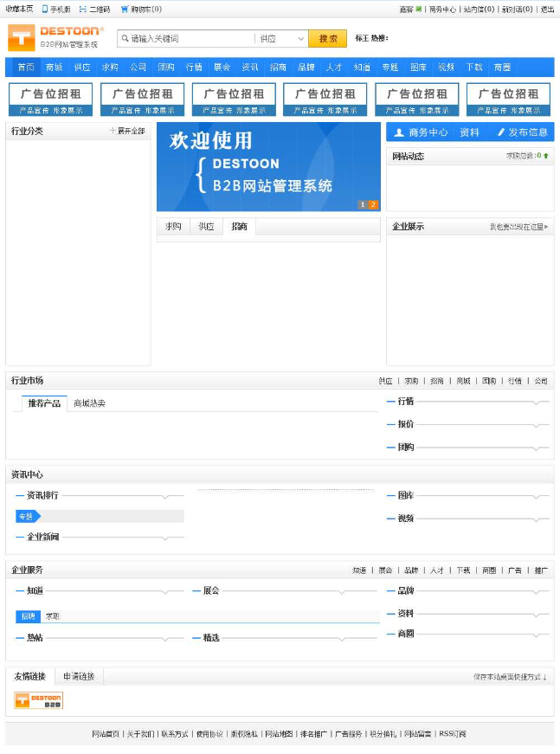
Task: Open 商圈 in the blue navigation bar
Action: click(x=502, y=68)
